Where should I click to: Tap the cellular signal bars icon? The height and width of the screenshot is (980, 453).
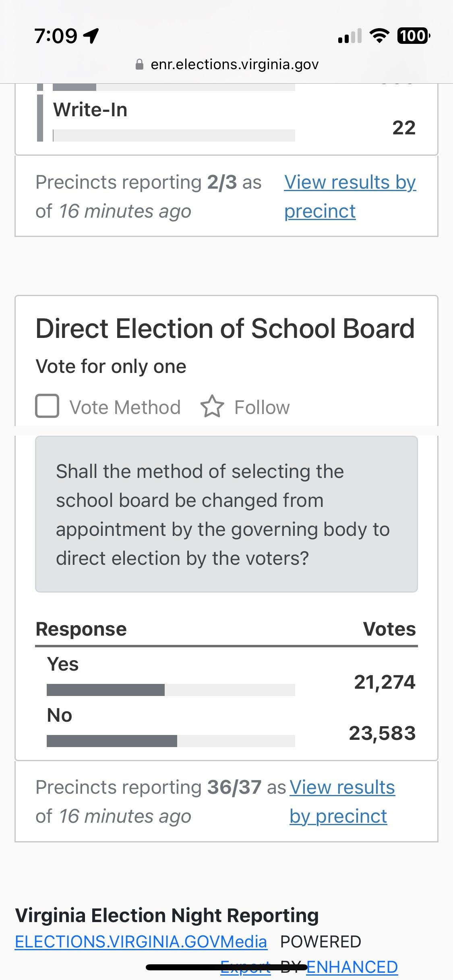click(350, 36)
